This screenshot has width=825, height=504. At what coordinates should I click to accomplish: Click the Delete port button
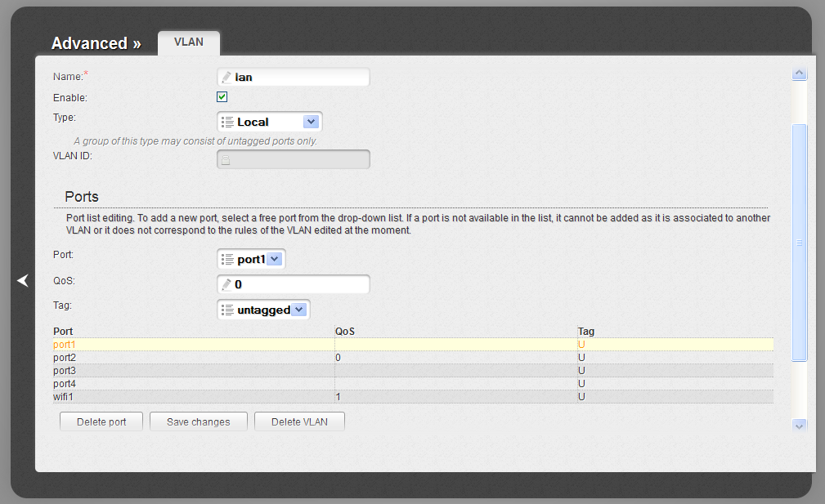101,421
